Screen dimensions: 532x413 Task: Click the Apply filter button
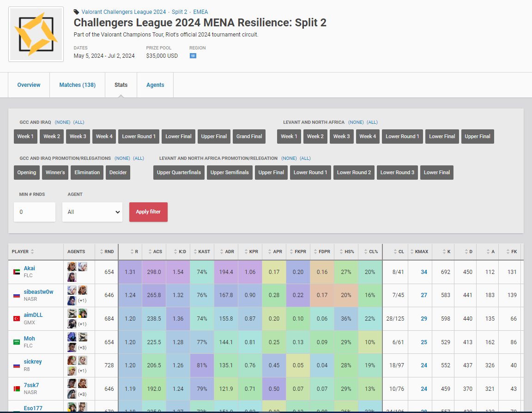(148, 212)
